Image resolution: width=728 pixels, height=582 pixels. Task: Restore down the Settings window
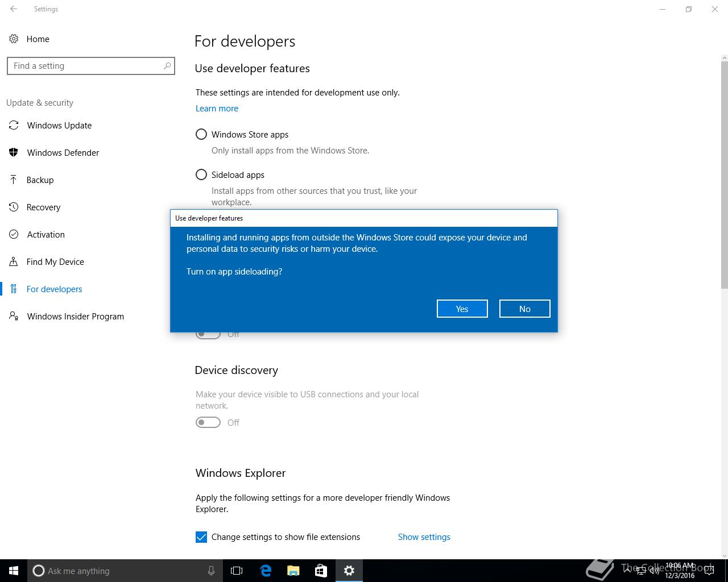coord(689,9)
